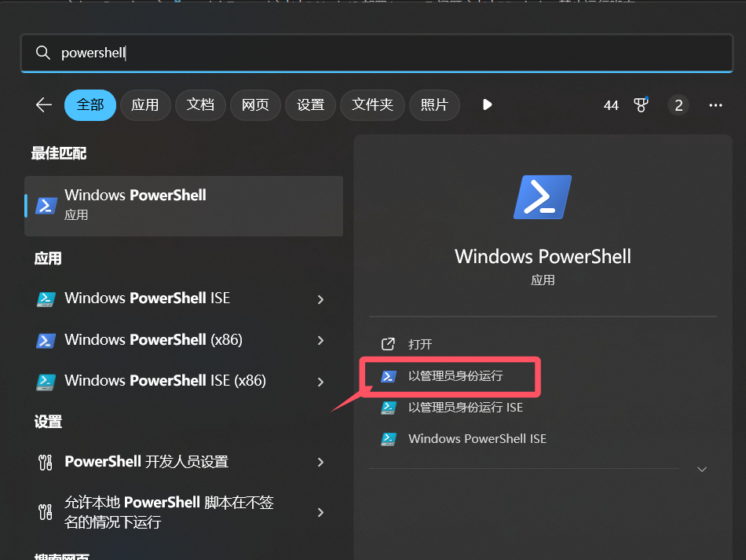Click the play arrow after the 照片 filter
The width and height of the screenshot is (746, 560).
click(487, 104)
